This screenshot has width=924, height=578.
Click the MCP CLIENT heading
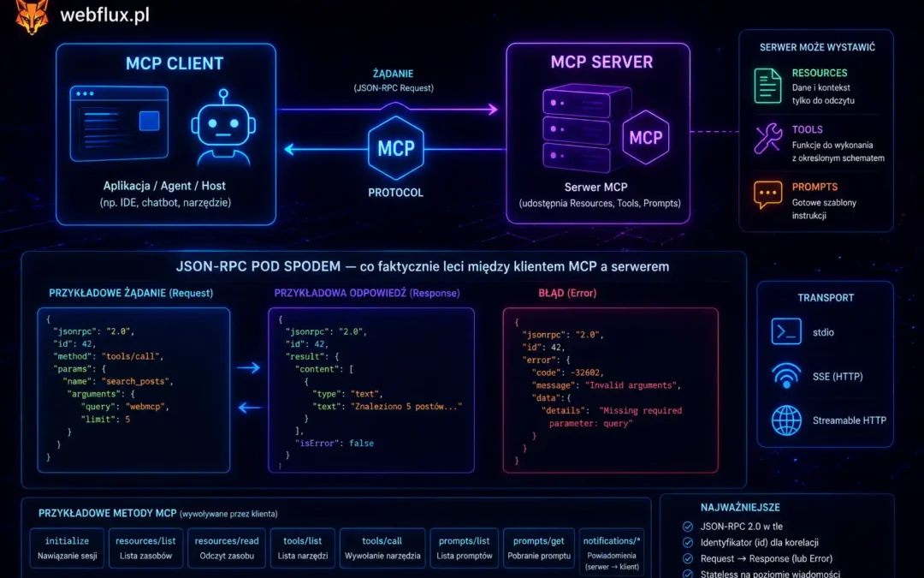point(175,63)
